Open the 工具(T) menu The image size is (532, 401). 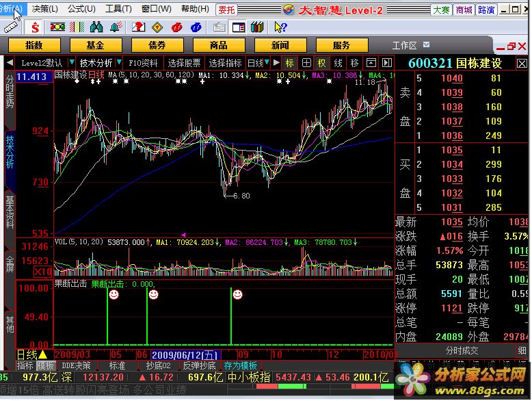tap(118, 9)
